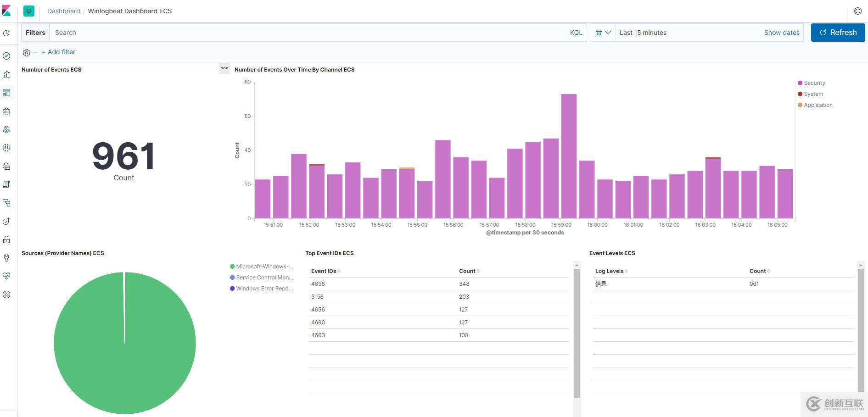Screen dimensions: 868x417
Task: Click Last 15 minutes time range
Action: [x=643, y=33]
